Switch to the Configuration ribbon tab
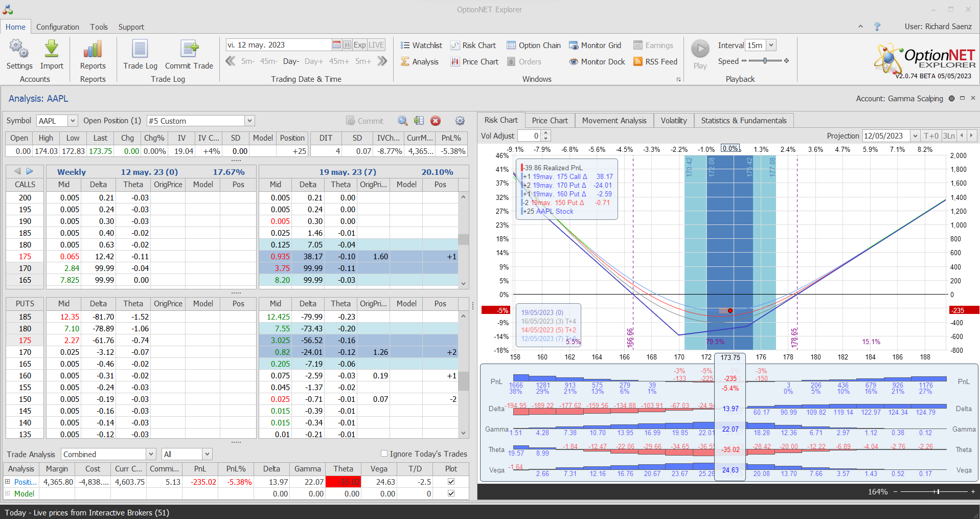The height and width of the screenshot is (519, 980). (58, 27)
